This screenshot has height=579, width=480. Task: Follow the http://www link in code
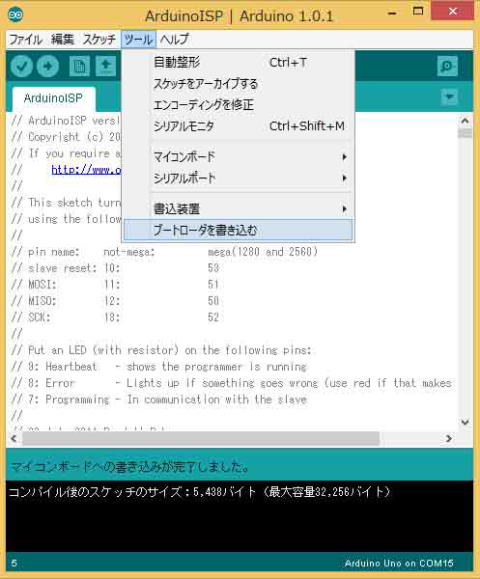(x=86, y=170)
